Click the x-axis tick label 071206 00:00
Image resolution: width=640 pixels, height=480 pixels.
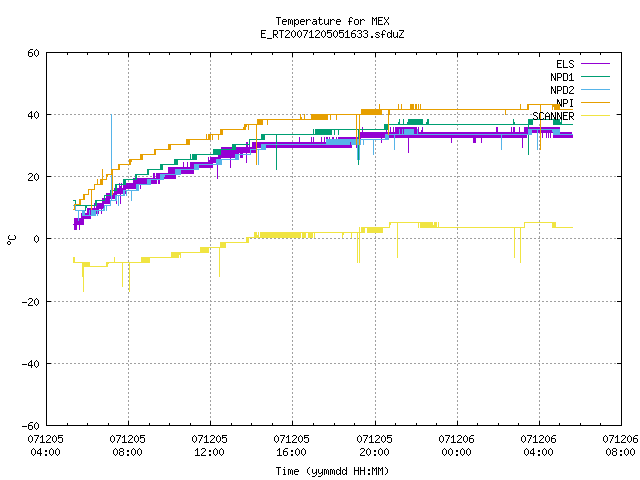click(x=456, y=446)
